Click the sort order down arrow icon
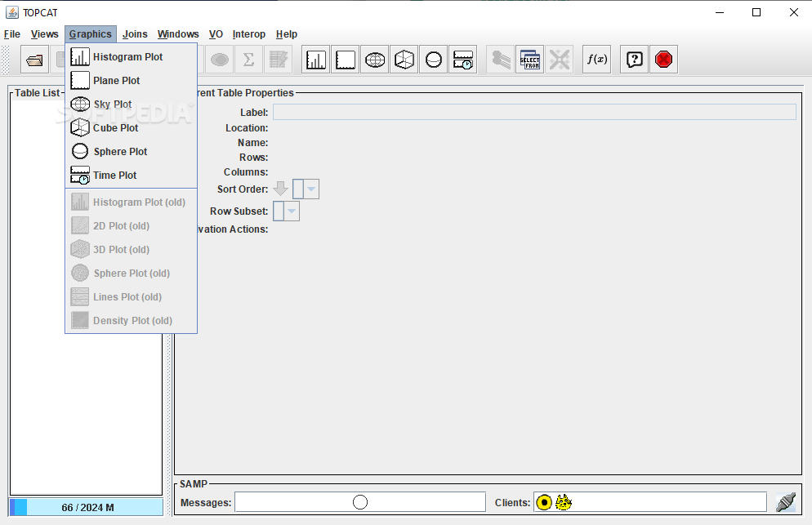Viewport: 812px width, 525px height. pos(281,189)
